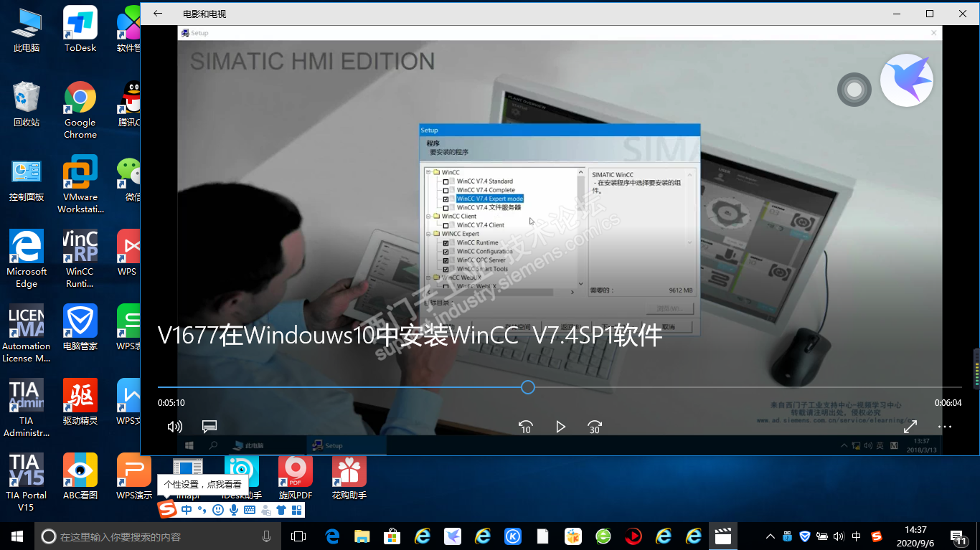This screenshot has width=980, height=550.
Task: Select the TIA Administrator desktop shortcut
Action: (x=27, y=409)
